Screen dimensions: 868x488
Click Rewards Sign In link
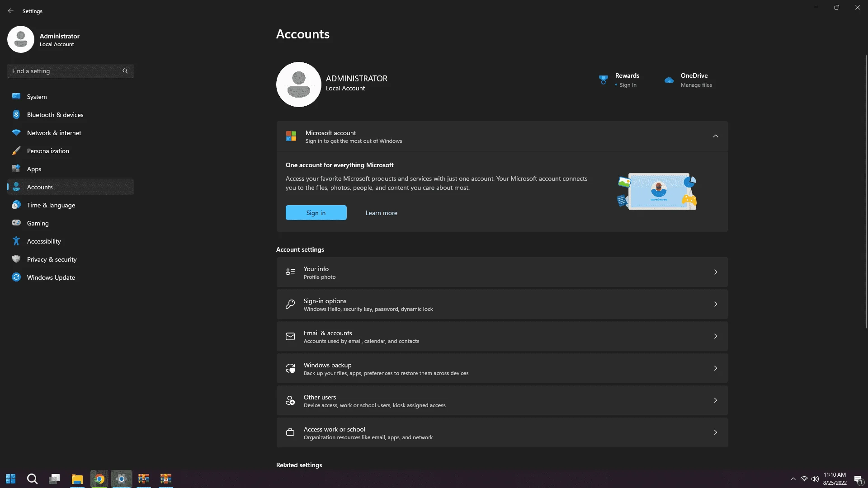[628, 85]
